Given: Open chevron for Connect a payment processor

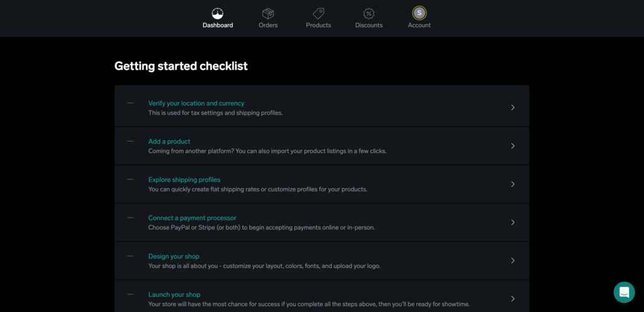Looking at the screenshot, I should point(513,222).
